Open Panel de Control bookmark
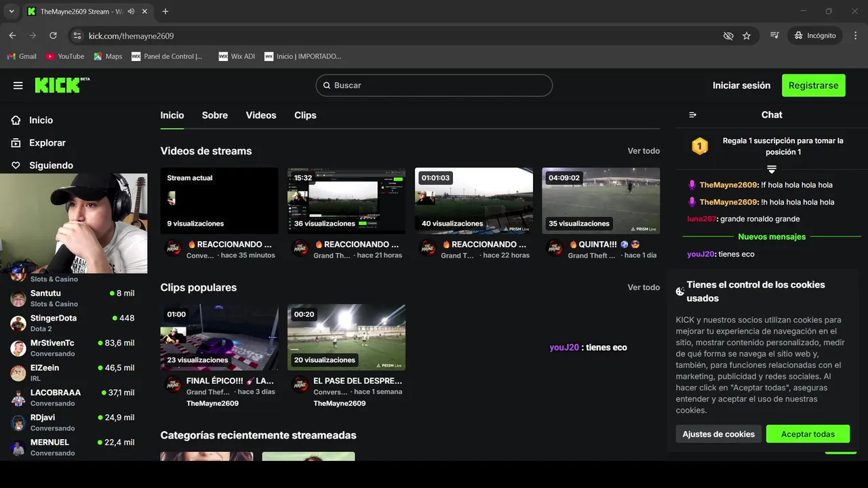Image resolution: width=868 pixels, height=488 pixels. click(x=167, y=56)
